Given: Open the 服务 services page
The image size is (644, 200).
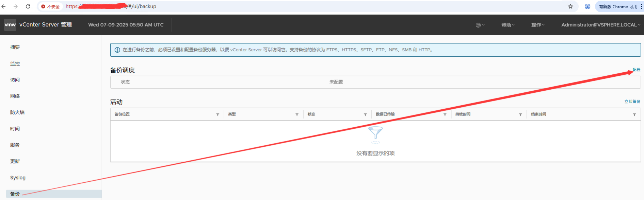Looking at the screenshot, I should coord(15,145).
